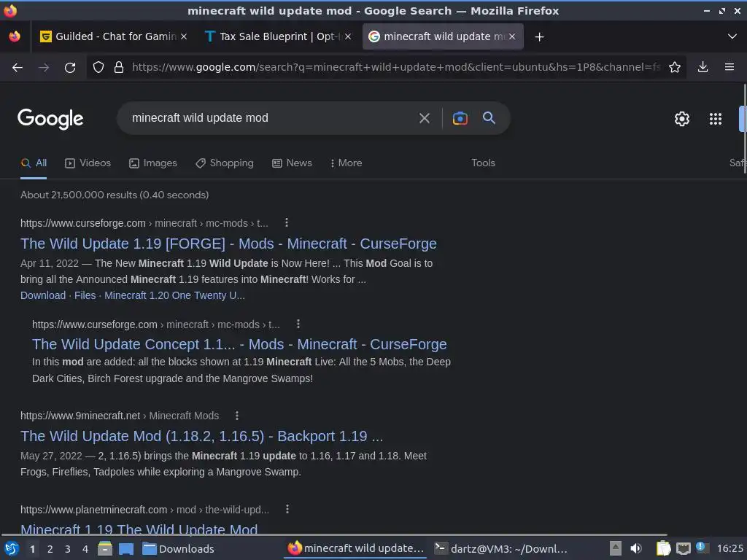Open The Wild Update 1.19 [FORGE] link

point(228,244)
